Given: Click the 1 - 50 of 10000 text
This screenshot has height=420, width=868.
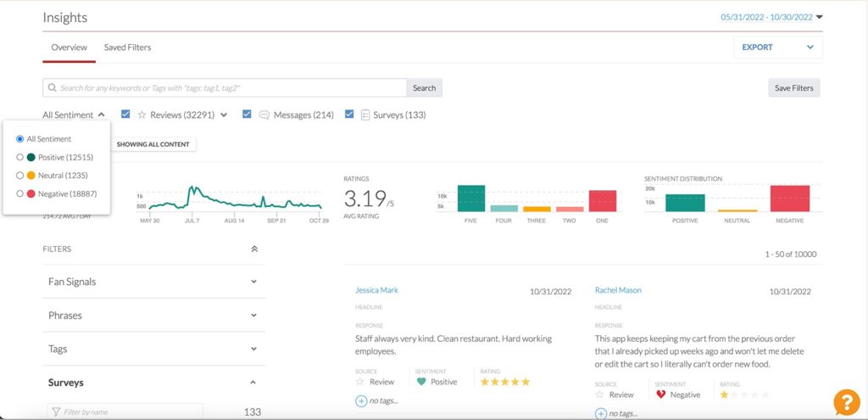Looking at the screenshot, I should [791, 255].
